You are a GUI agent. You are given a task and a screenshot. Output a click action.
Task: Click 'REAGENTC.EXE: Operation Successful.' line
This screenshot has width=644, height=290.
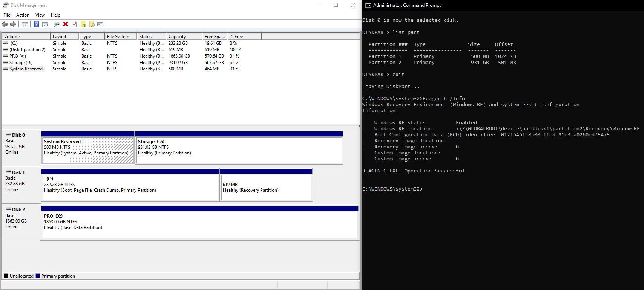tap(415, 171)
